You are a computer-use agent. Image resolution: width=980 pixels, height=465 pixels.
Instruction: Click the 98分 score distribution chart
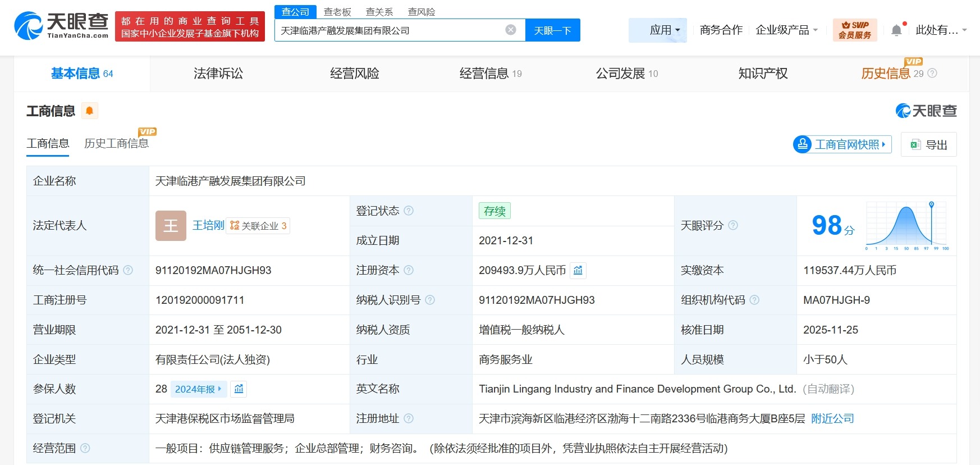(907, 226)
